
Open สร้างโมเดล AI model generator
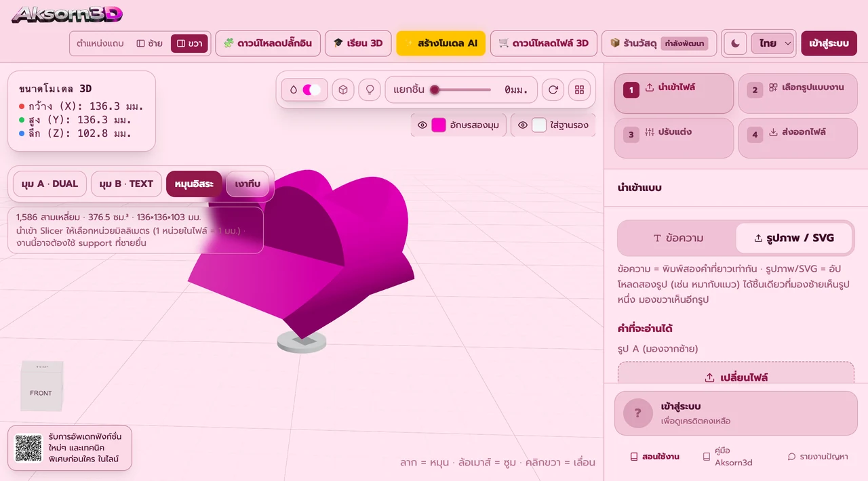(441, 43)
